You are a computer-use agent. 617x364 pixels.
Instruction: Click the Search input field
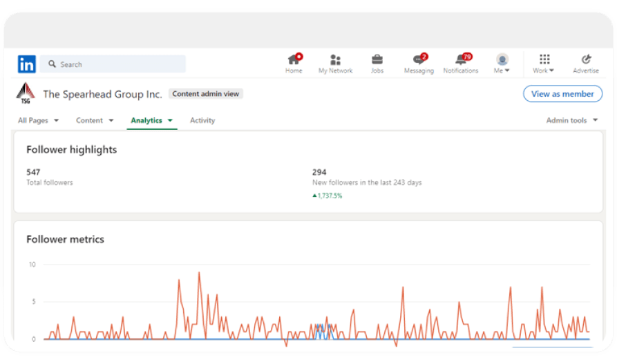coord(113,64)
